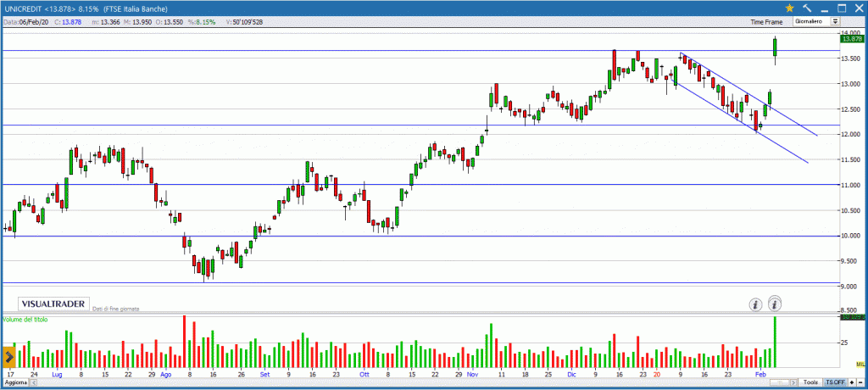Click the right info 'i' circle icon
This screenshot has width=868, height=390.
[x=775, y=303]
